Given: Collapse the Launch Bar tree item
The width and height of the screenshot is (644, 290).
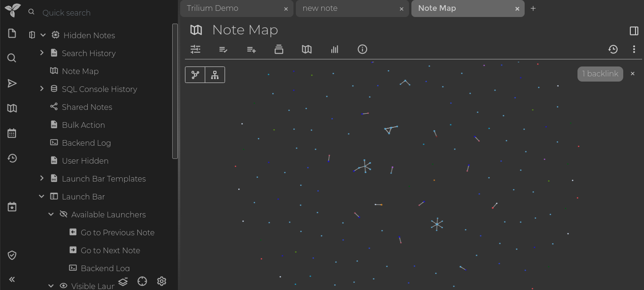Looking at the screenshot, I should (42, 197).
